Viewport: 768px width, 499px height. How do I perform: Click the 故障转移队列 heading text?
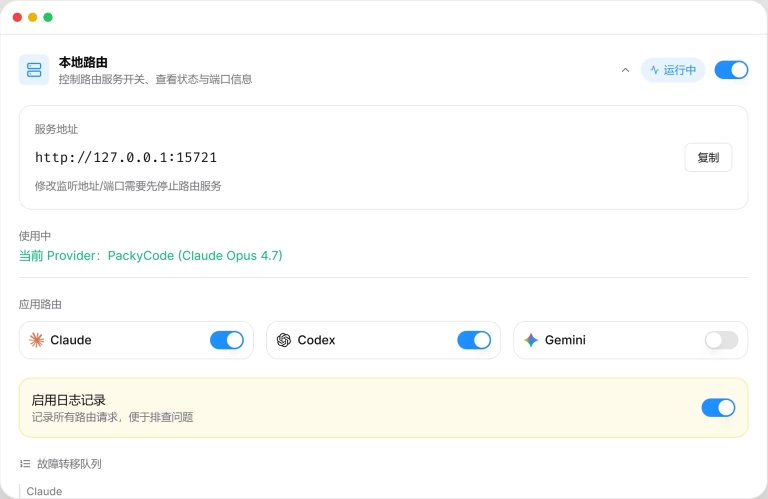click(x=70, y=464)
